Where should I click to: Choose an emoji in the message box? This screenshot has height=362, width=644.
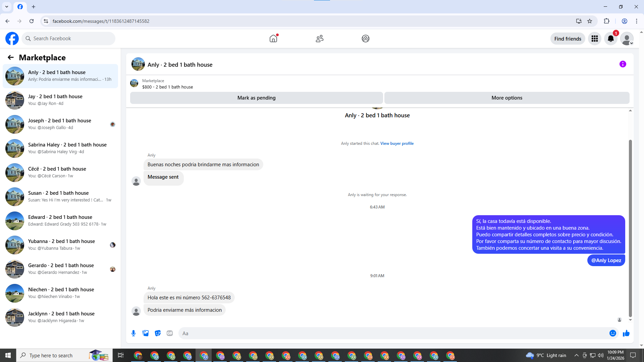coord(612,333)
